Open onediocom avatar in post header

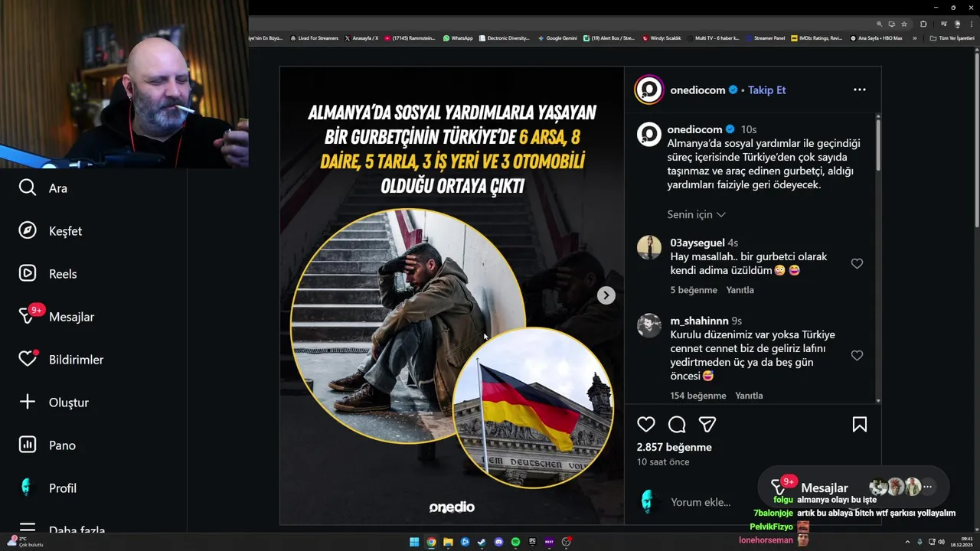click(648, 90)
